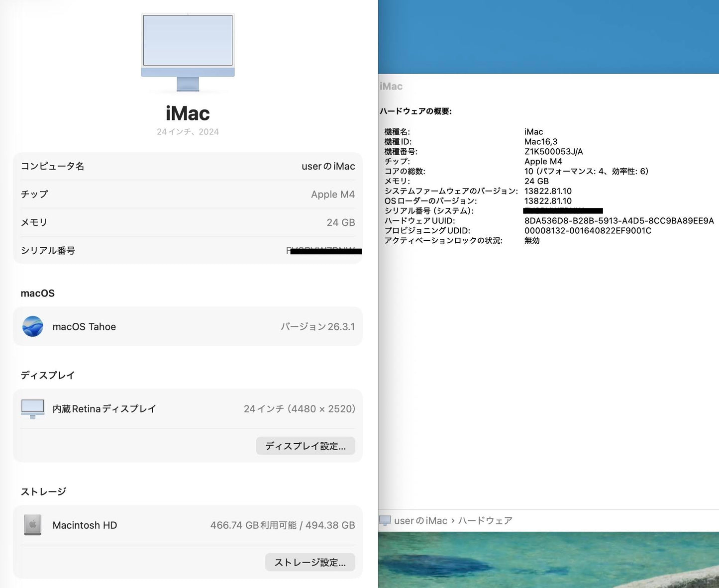Click display resolution '24インチ (4480 × 2520)'

(300, 409)
